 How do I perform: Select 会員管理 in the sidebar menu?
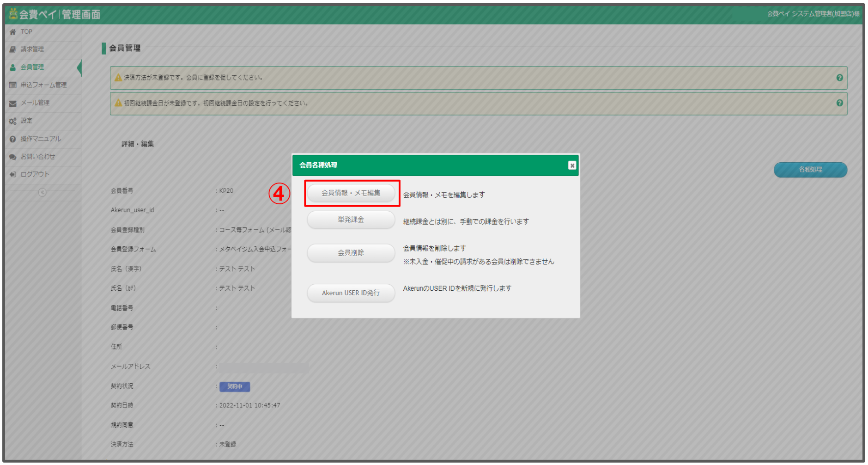coord(32,67)
